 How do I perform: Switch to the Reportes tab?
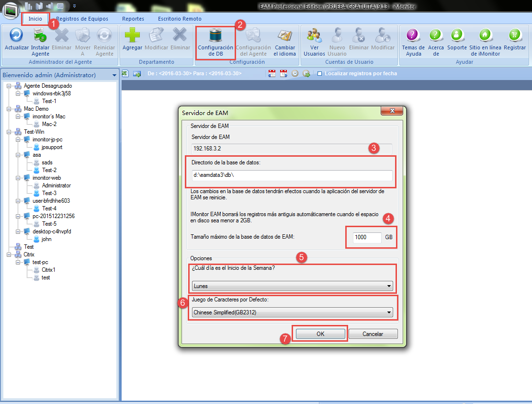133,19
